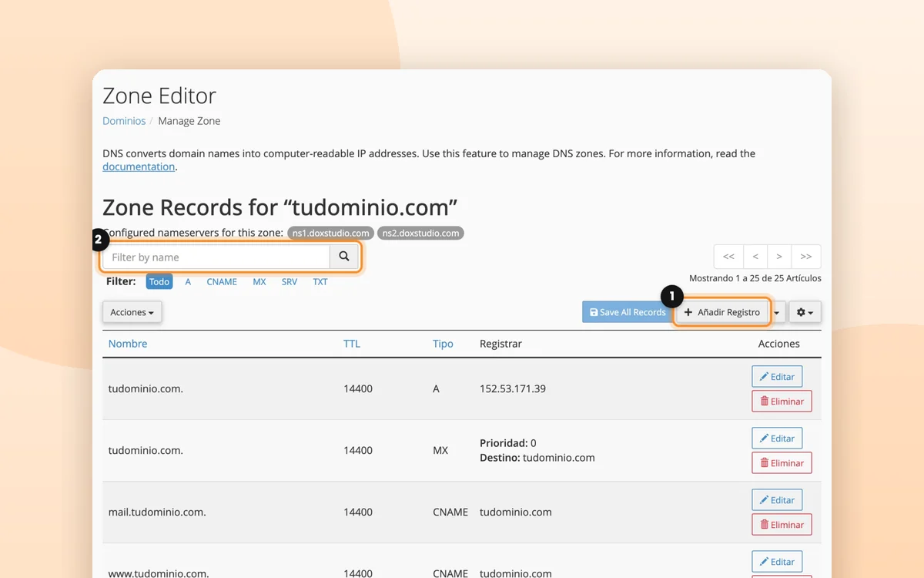Click the Destino: tudominio.com text
This screenshot has height=578, width=924.
point(537,457)
